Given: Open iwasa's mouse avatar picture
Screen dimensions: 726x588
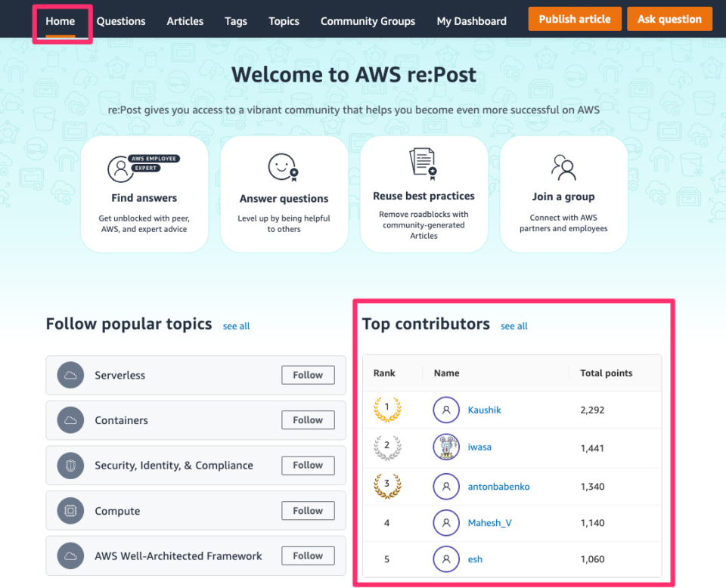Looking at the screenshot, I should point(446,447).
